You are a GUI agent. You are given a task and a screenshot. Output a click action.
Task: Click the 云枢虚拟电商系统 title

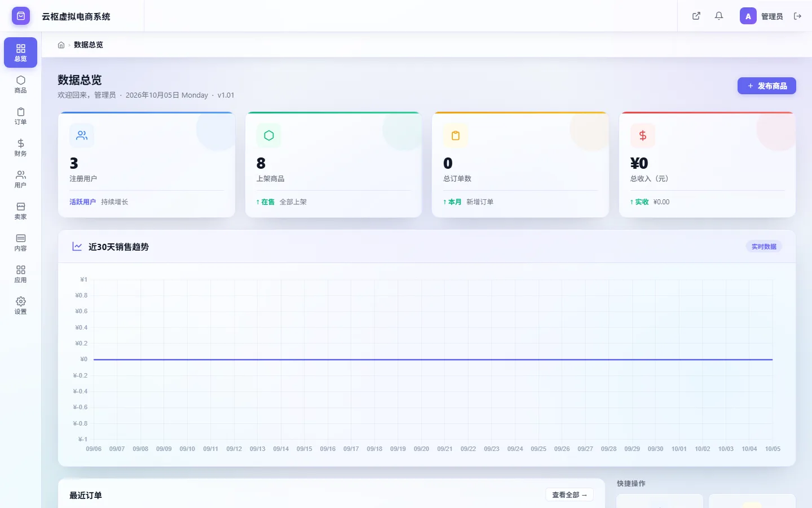coord(76,16)
